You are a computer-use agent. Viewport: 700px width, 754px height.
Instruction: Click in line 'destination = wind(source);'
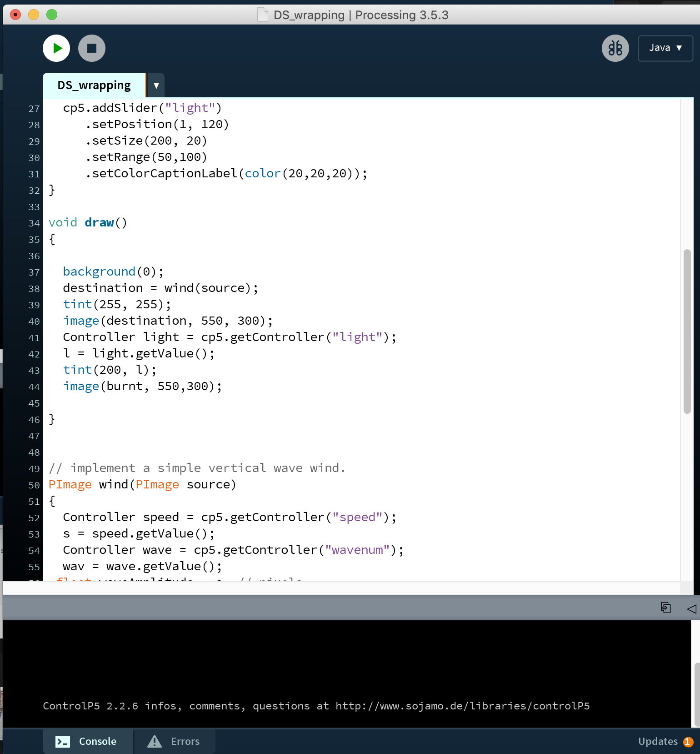160,288
